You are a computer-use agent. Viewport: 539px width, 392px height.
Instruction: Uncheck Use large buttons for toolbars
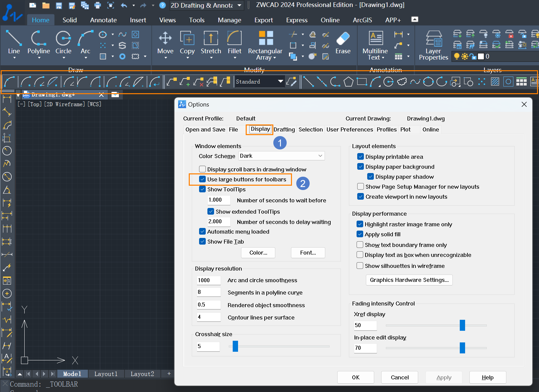tap(202, 179)
